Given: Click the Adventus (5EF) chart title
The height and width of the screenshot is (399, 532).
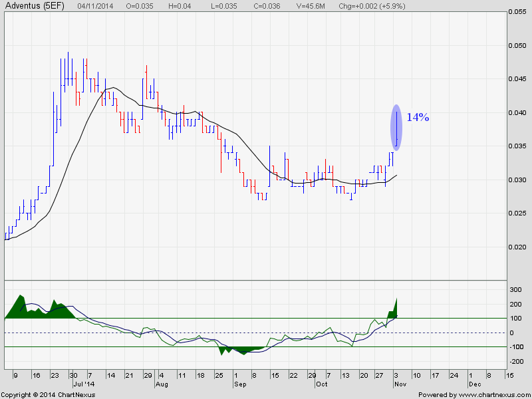Looking at the screenshot, I should point(35,6).
